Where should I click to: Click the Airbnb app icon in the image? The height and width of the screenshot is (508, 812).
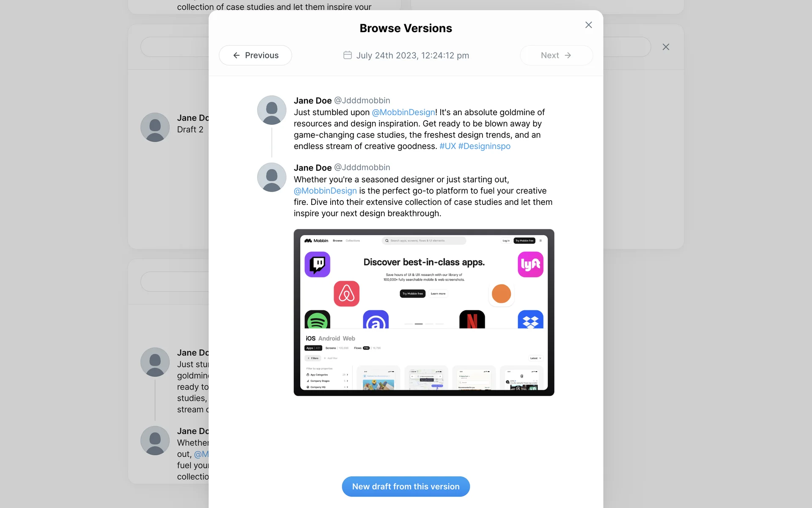tap(346, 294)
